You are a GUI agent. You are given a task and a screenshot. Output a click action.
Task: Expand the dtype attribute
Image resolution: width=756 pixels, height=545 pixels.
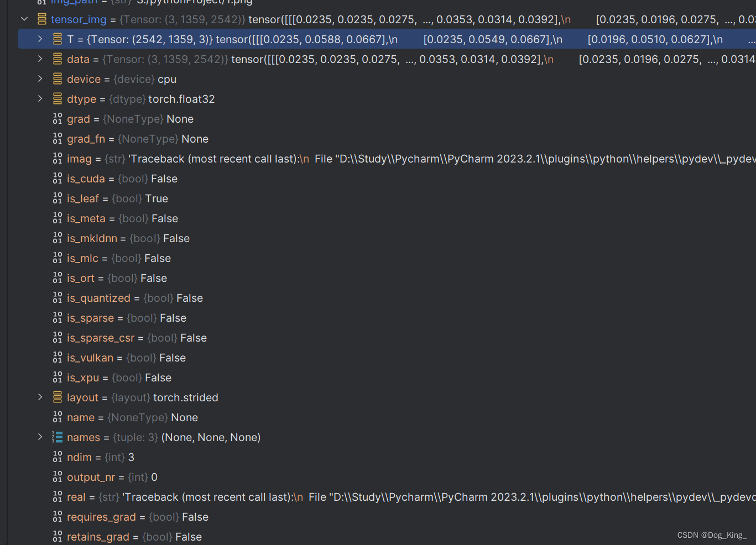pyautogui.click(x=40, y=99)
